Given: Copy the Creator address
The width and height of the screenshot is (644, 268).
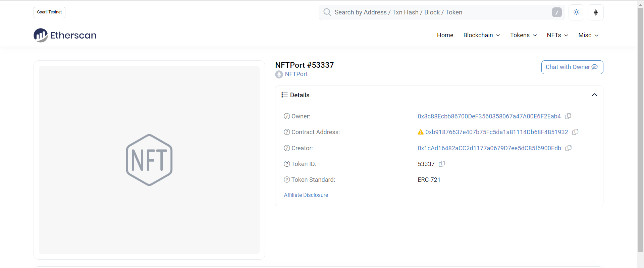Looking at the screenshot, I should [568, 148].
